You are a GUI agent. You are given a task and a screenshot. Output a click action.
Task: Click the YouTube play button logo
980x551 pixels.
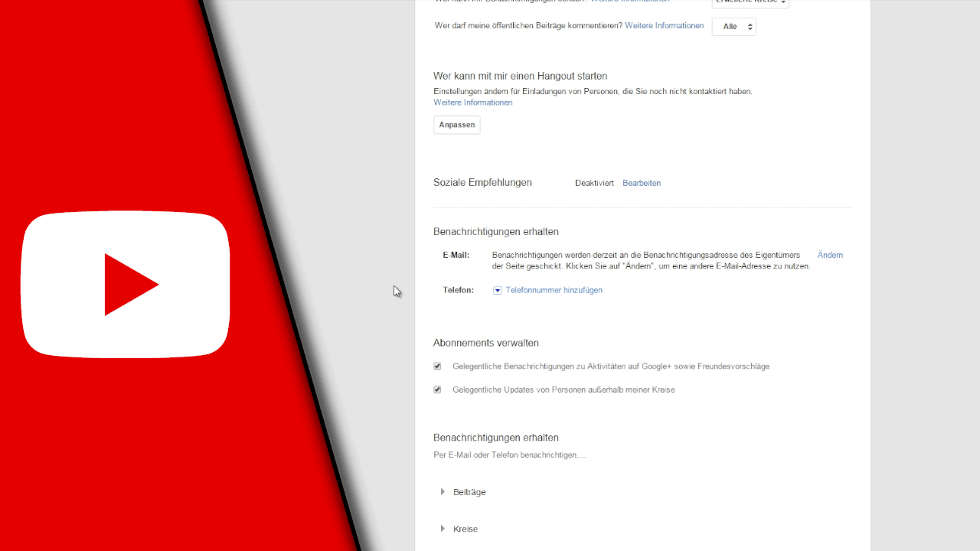126,284
